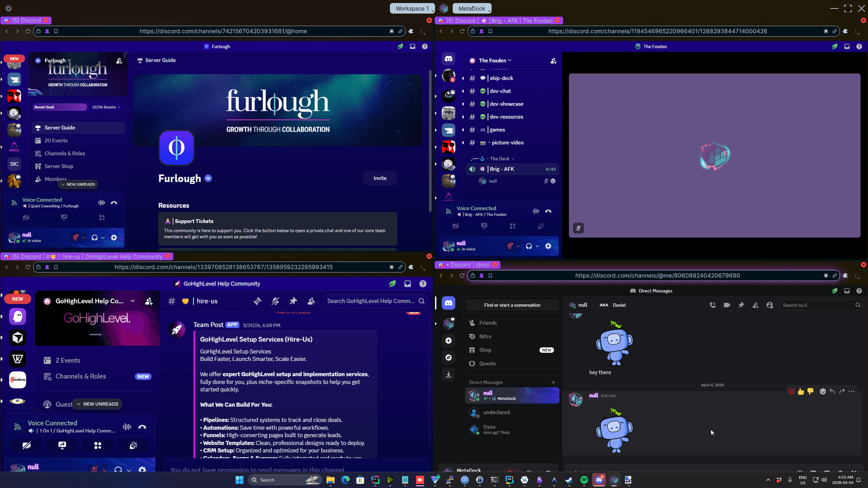Jump to NEW UNREADS in GoHighLevel sidebar
868x488 pixels.
pos(97,404)
